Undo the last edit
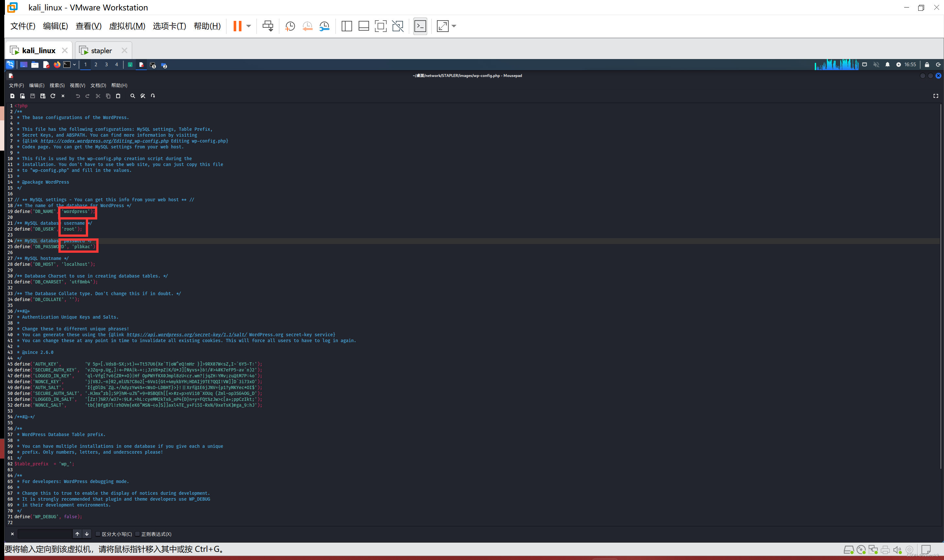944x560 pixels. (x=78, y=96)
